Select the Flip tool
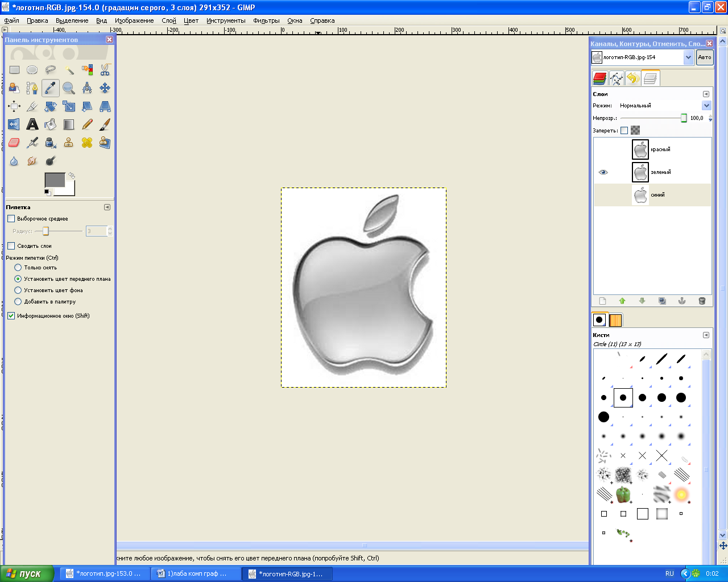 pyautogui.click(x=14, y=124)
